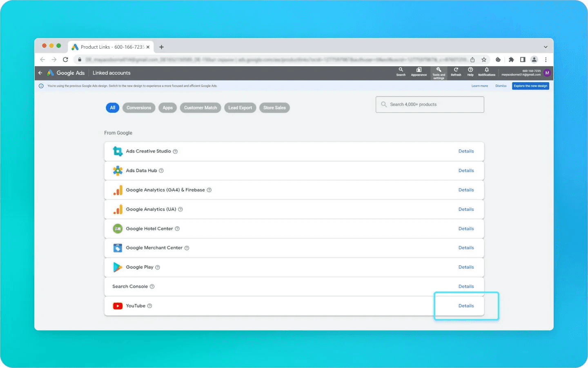Click help icon next to YouTube
Screen dimensions: 588x368
[x=149, y=306]
